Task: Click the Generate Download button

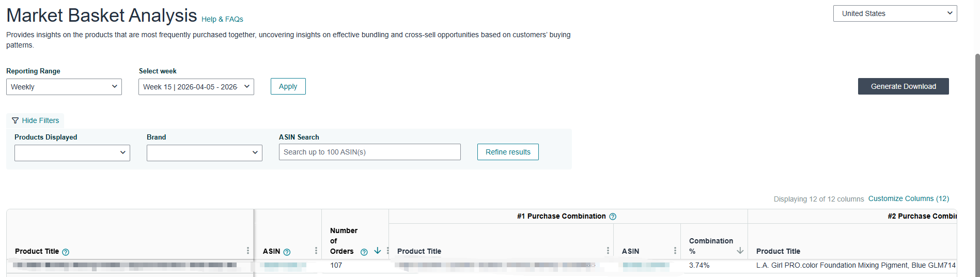Action: click(x=903, y=86)
